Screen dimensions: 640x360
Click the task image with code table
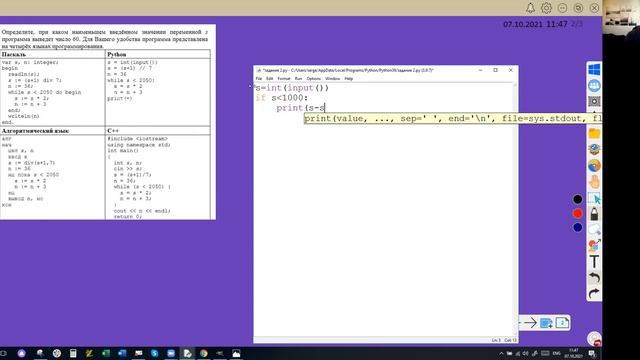pyautogui.click(x=108, y=122)
